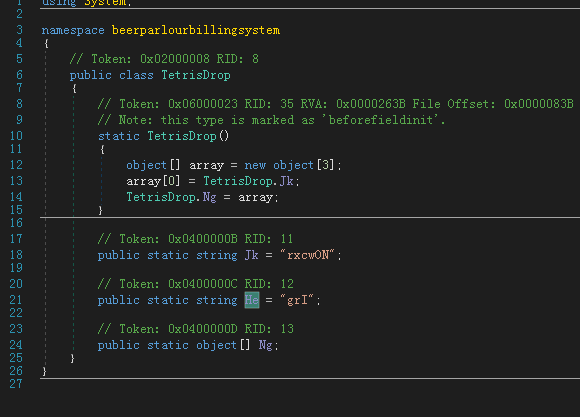
Task: Click the Ng reference in static constructor
Action: click(210, 197)
